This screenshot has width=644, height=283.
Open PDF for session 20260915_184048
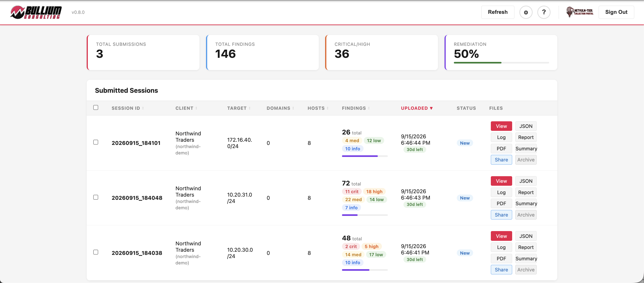tap(501, 204)
